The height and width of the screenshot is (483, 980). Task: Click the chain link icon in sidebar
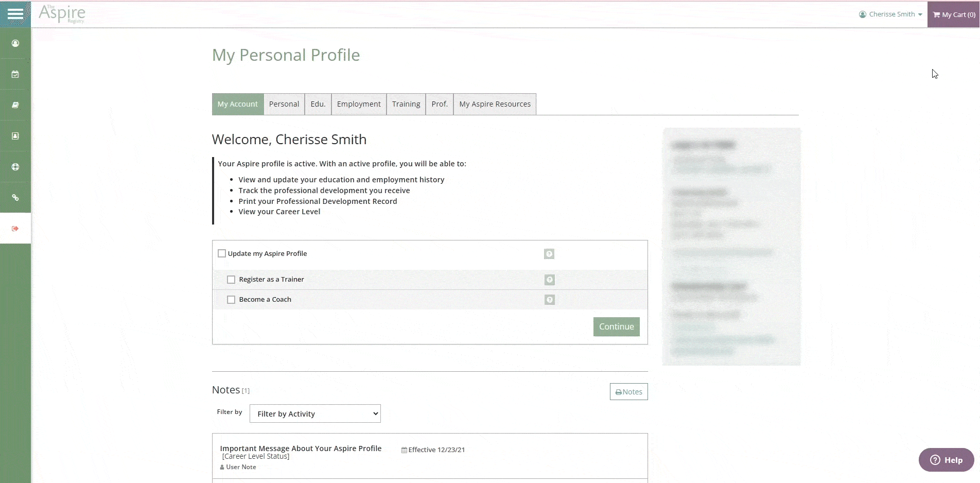[x=15, y=198]
